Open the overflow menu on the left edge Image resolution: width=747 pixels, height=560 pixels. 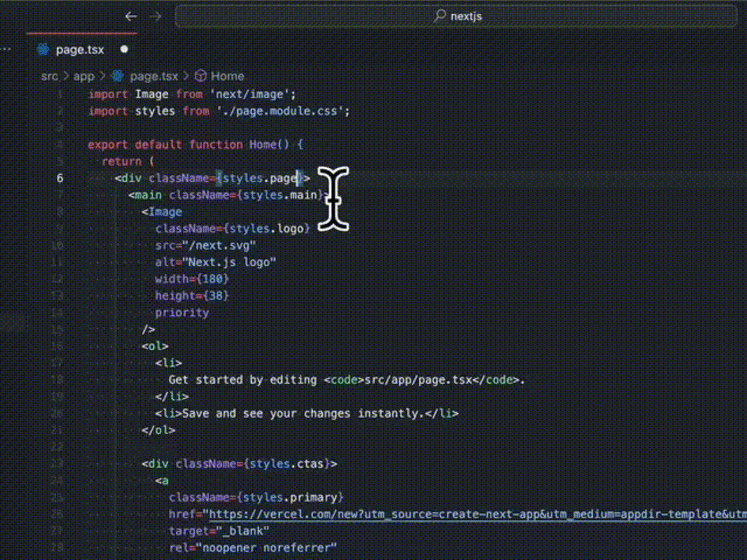click(x=6, y=48)
